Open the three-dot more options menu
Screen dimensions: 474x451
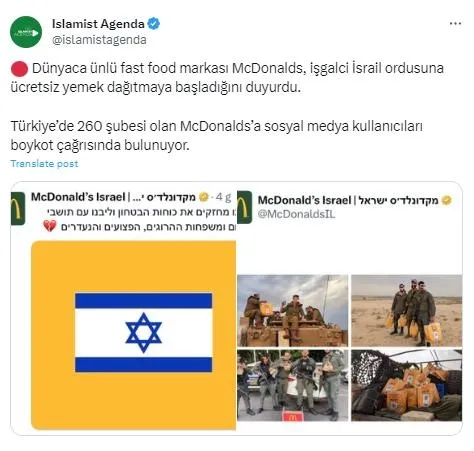coord(455,23)
